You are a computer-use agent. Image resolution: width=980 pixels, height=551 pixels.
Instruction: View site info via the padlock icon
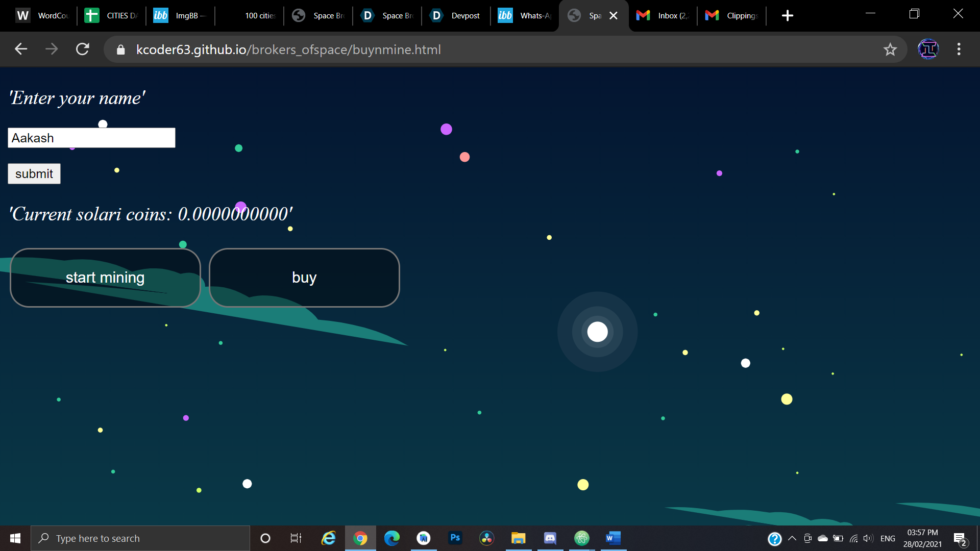pyautogui.click(x=120, y=49)
